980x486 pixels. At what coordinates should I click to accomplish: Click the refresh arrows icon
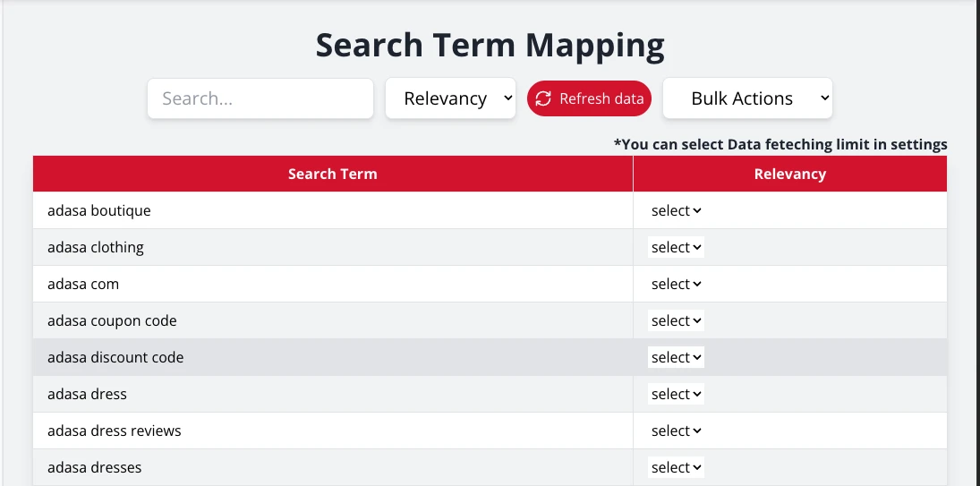click(543, 98)
